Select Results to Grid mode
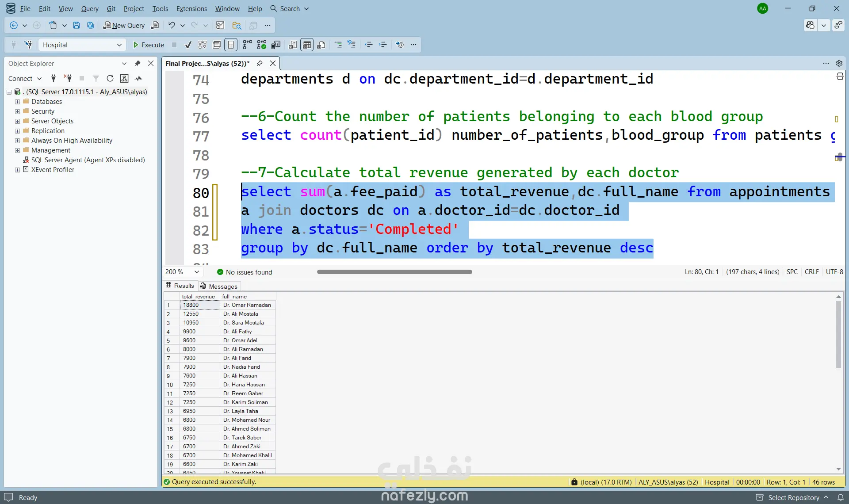The image size is (849, 504). (x=307, y=45)
